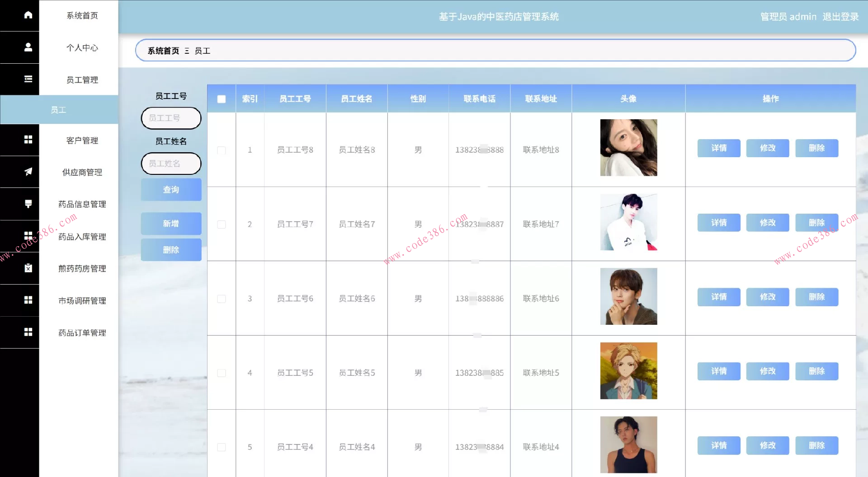Image resolution: width=868 pixels, height=477 pixels.
Task: Click 系统首页 in the breadcrumb
Action: point(163,51)
